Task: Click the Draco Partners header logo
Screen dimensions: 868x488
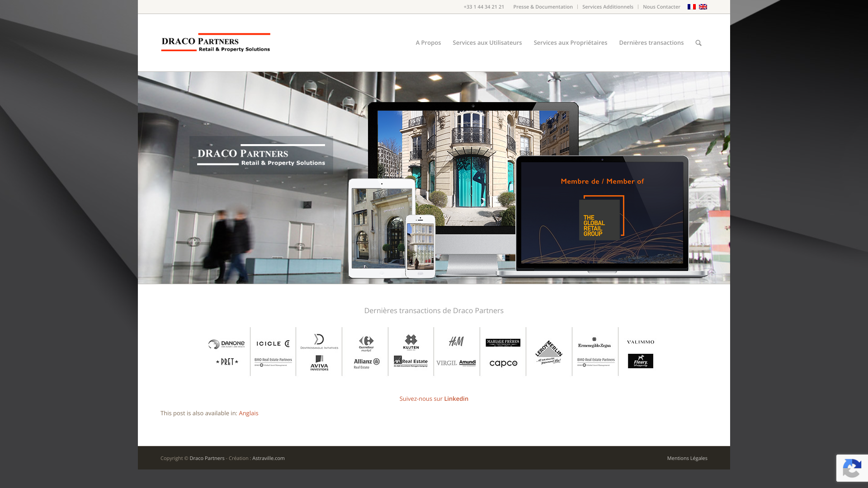Action: (216, 42)
